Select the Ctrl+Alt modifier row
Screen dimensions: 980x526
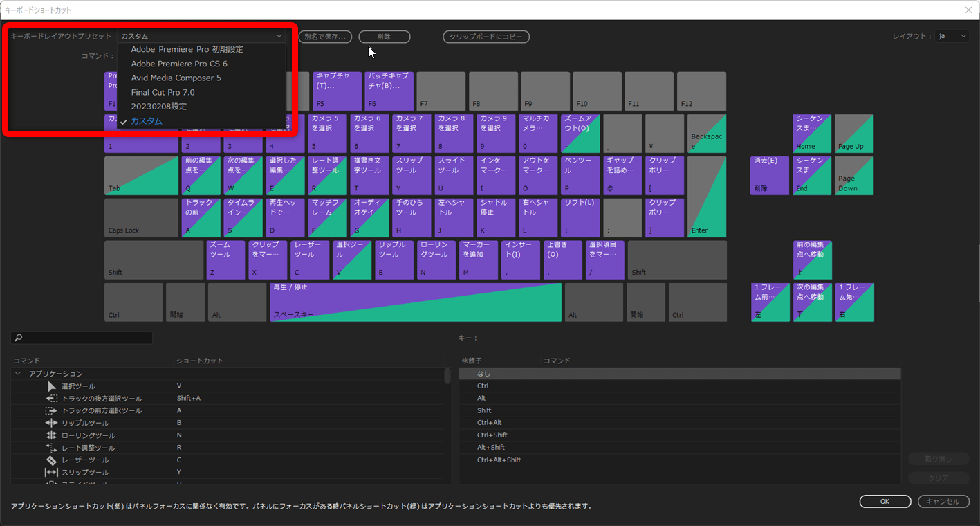680,423
